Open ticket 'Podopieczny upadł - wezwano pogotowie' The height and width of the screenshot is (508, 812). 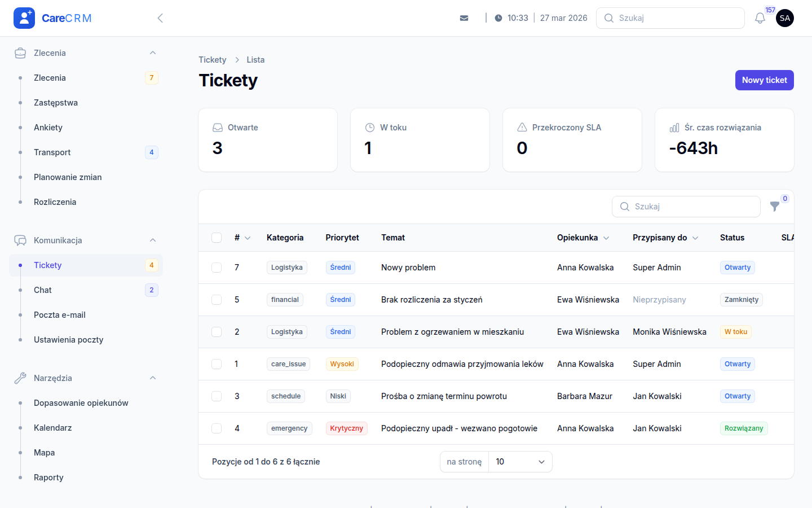coord(459,428)
